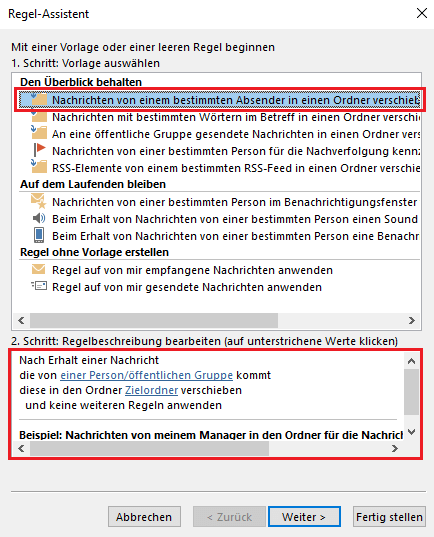
Task: Select 'Nachrichten mit bestimmten Wörtern im Betreff' template
Action: tap(236, 117)
